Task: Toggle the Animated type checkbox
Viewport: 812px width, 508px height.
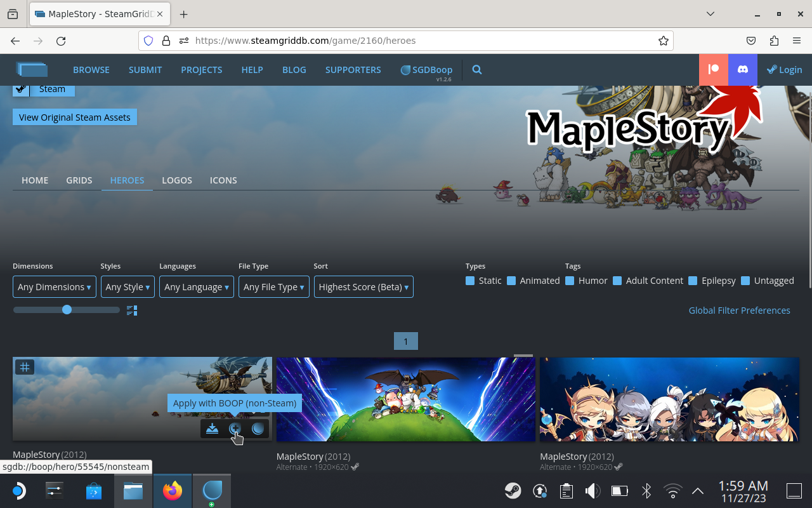Action: click(511, 281)
